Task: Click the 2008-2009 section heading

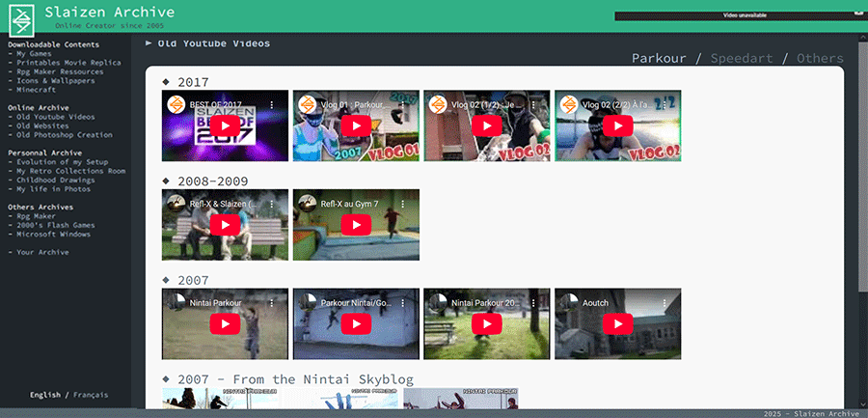Action: coord(212,181)
